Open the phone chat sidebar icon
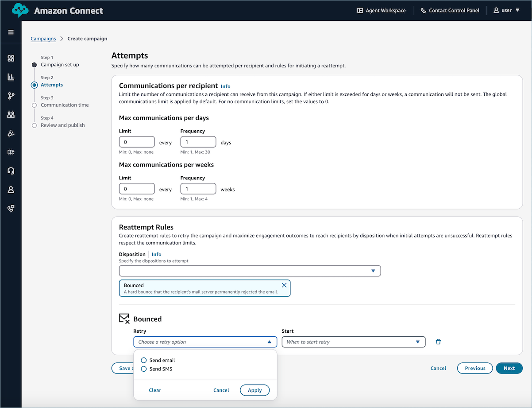Screen dimensions: 532x408 (11, 208)
